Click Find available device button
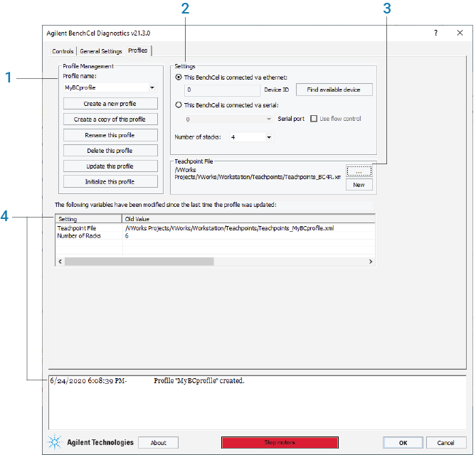The image size is (476, 455). pos(334,90)
